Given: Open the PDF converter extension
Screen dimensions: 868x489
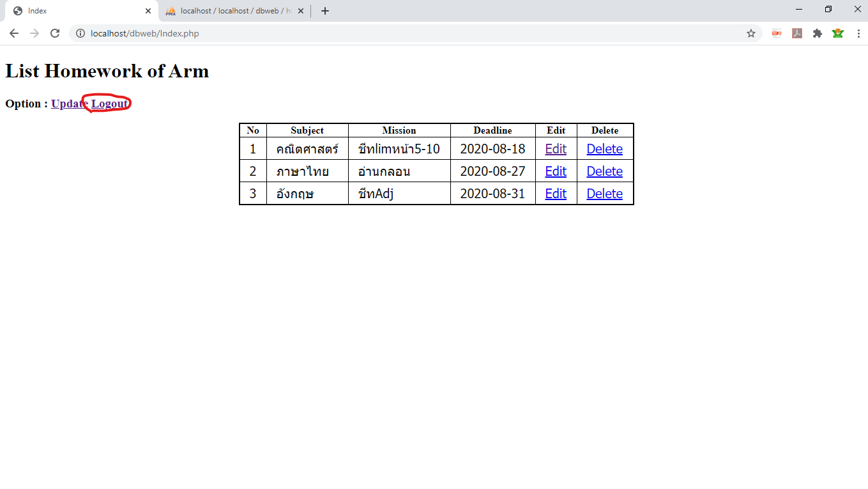Looking at the screenshot, I should pos(776,33).
